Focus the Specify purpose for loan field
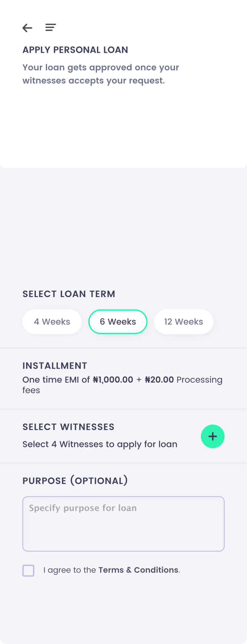Viewport: 247px width, 644px height. click(123, 524)
